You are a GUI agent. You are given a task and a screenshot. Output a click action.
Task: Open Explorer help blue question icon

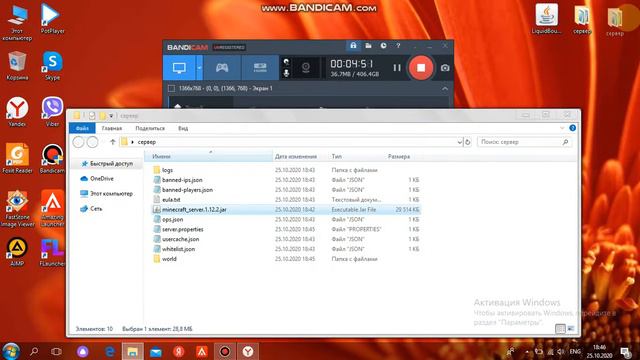pos(572,128)
